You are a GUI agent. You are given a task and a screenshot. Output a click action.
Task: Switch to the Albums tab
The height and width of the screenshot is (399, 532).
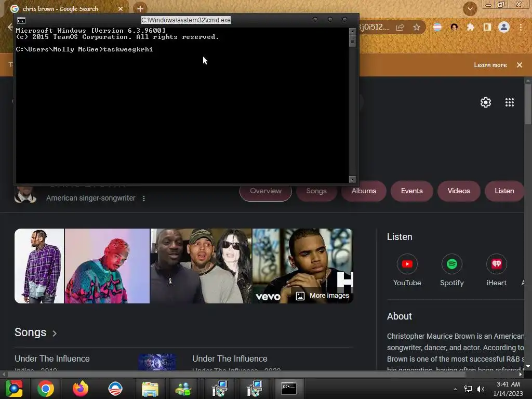[364, 191]
